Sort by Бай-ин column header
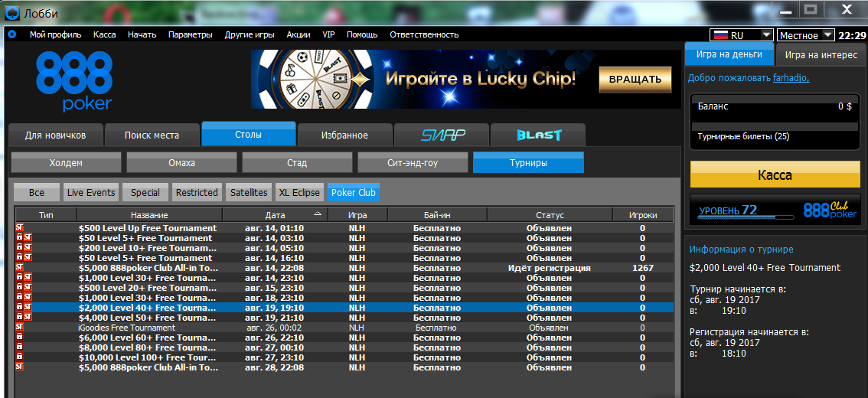 (437, 215)
